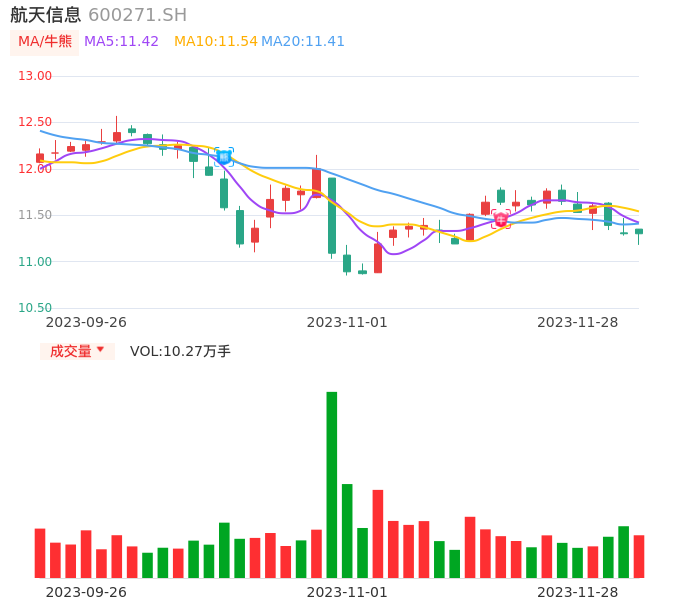Viewport: 686px width, 606px height.
Task: Click the first red volume bar
Action: [x=40, y=552]
